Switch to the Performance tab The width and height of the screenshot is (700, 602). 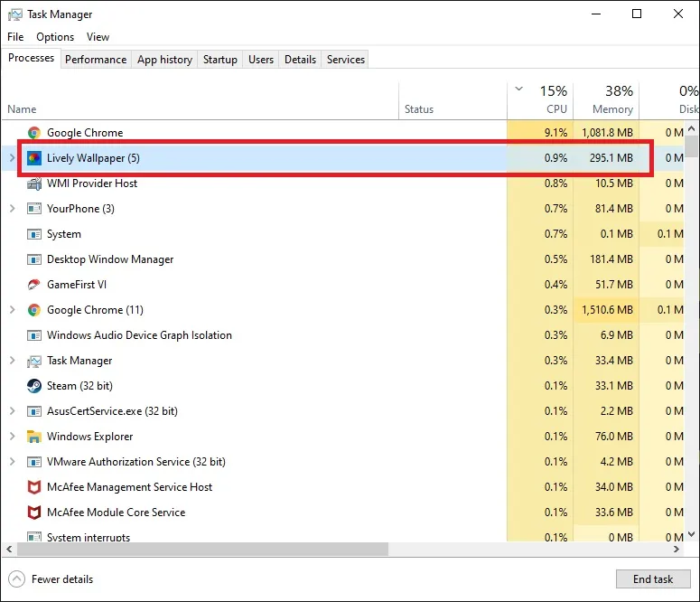(96, 60)
